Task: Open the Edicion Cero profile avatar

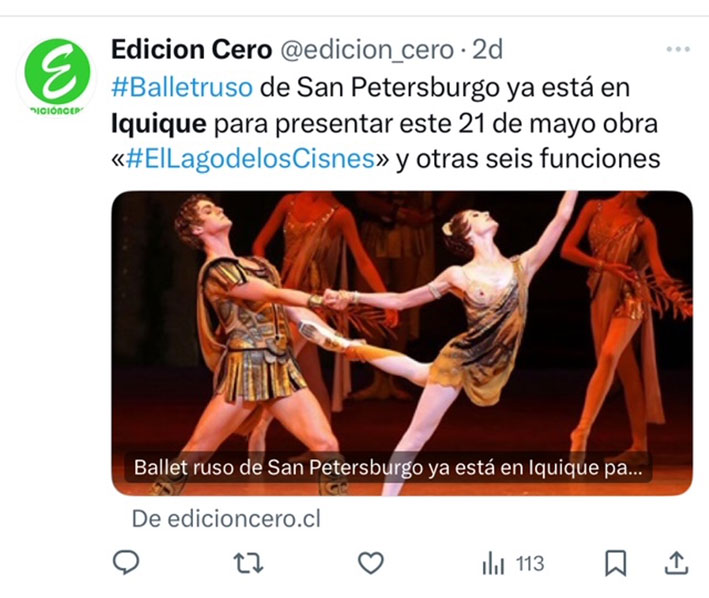Action: (57, 72)
